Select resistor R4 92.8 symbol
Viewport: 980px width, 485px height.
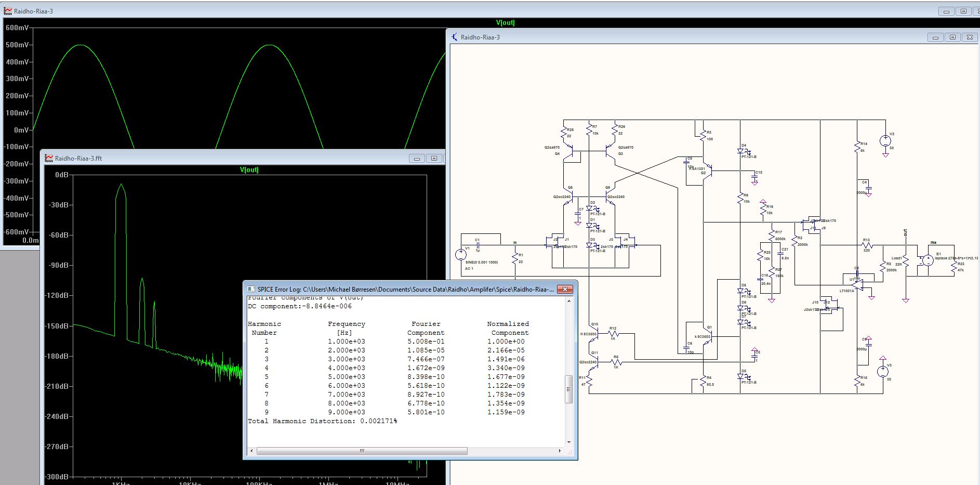point(703,382)
